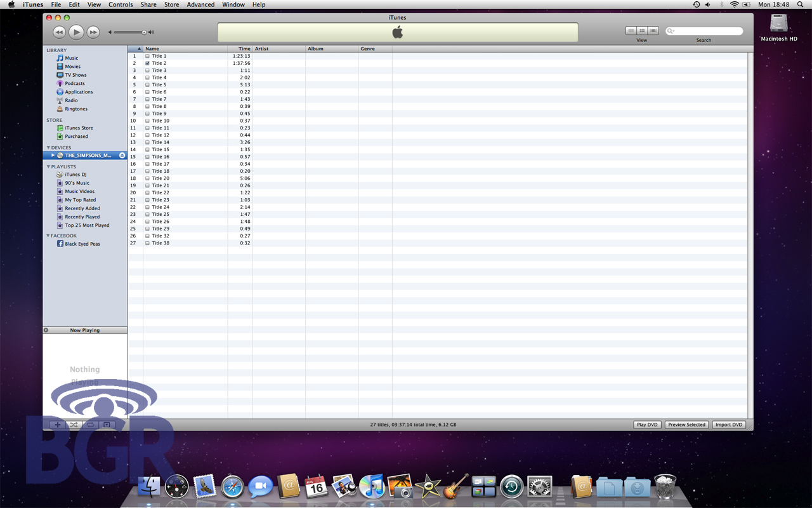Image resolution: width=812 pixels, height=508 pixels.
Task: Open the Music library
Action: [71, 58]
